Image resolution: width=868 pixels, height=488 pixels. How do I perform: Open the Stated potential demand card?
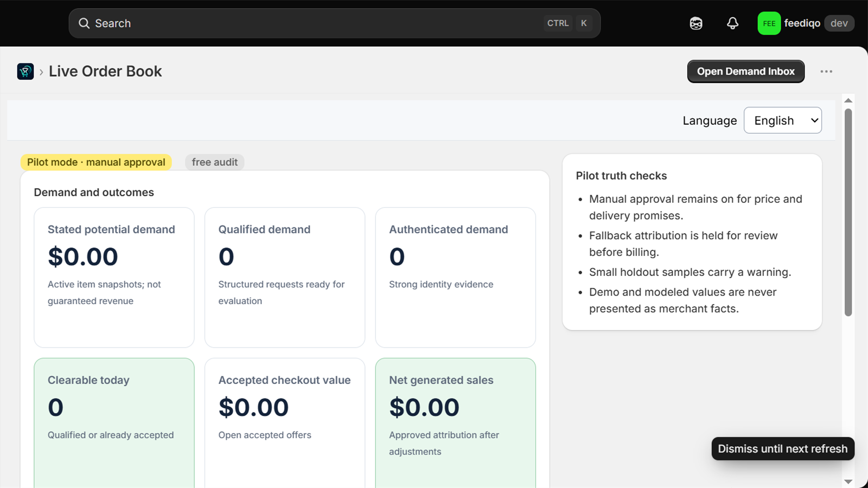[x=114, y=277]
